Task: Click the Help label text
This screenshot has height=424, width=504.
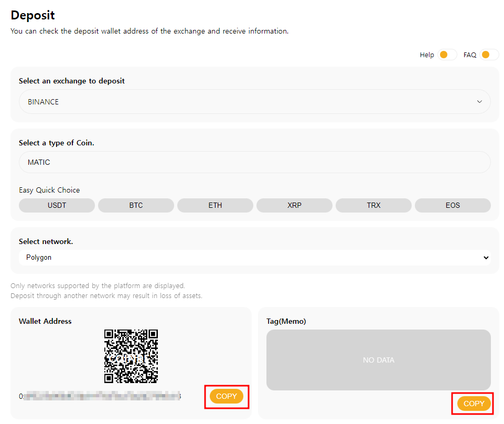Action: pos(427,55)
